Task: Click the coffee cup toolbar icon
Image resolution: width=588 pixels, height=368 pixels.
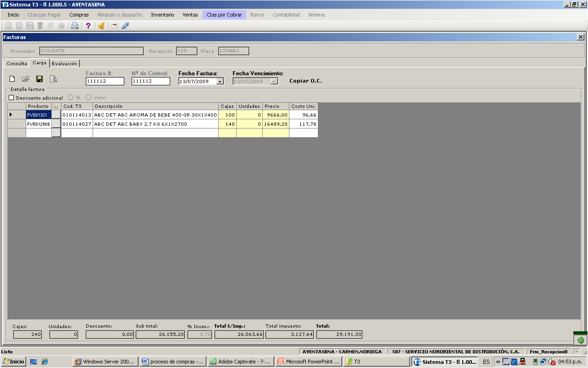Action: 115,26
